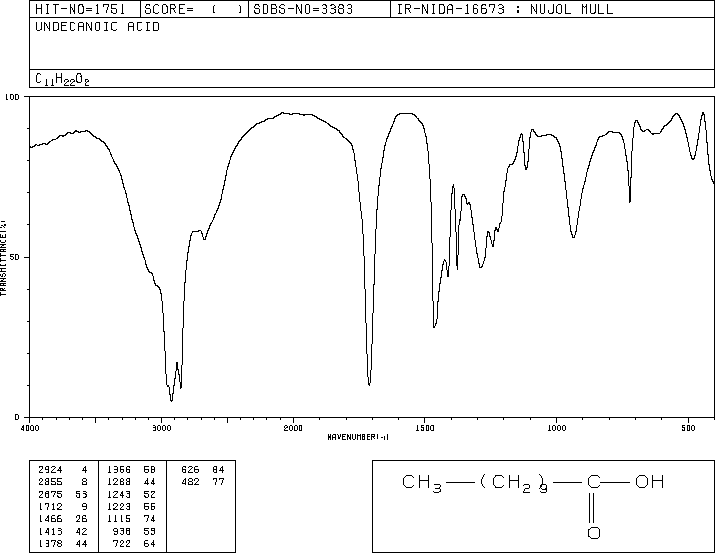Click transmittance value 9 beside 1712
Viewport: 715px width, 553px height.
coord(84,506)
